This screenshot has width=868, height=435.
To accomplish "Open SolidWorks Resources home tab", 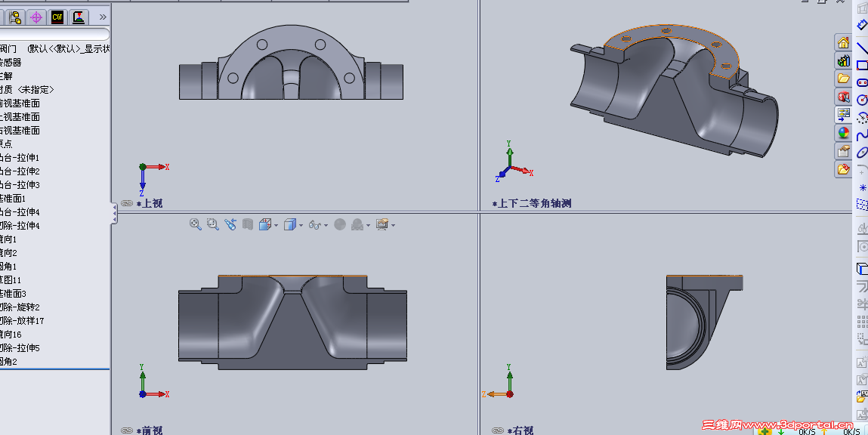I will tap(843, 42).
